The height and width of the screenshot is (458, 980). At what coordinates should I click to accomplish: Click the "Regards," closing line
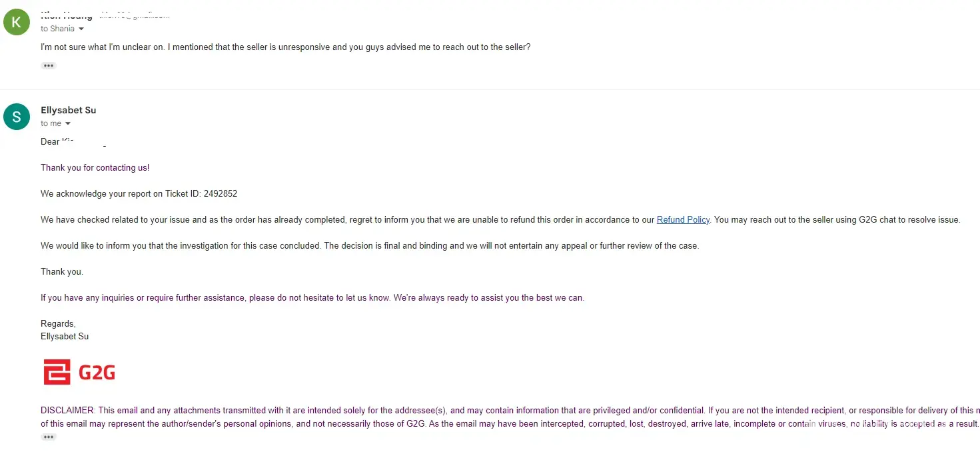click(58, 323)
